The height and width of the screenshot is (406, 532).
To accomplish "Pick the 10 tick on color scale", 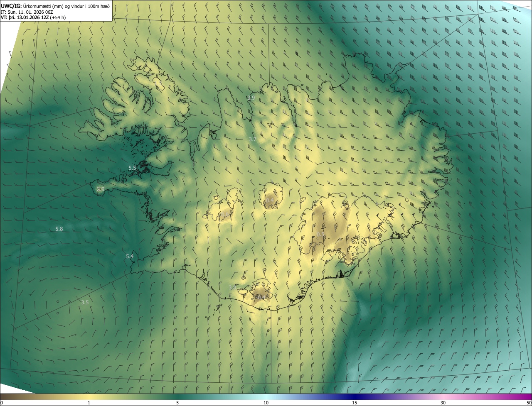I will point(266,403).
